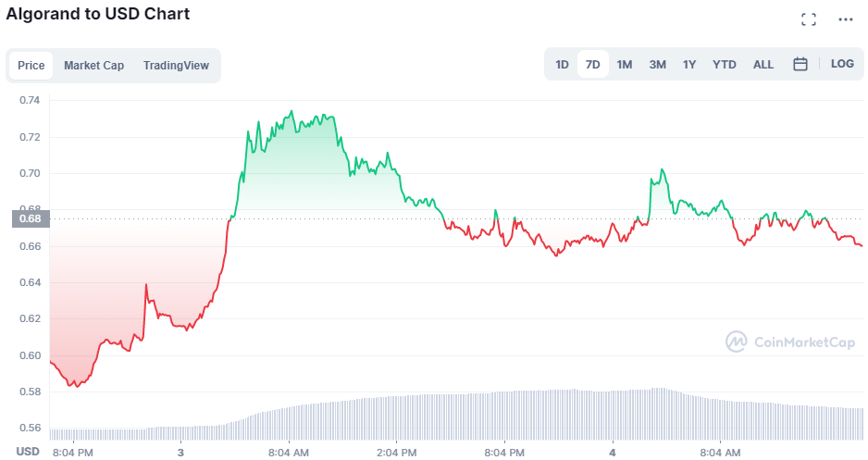Viewport: 868px width, 460px height.
Task: Click the 0.70 y-axis label
Action: 30,173
